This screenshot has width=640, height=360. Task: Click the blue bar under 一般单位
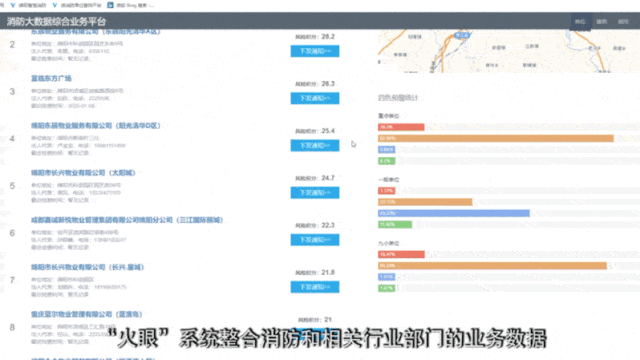click(x=454, y=213)
